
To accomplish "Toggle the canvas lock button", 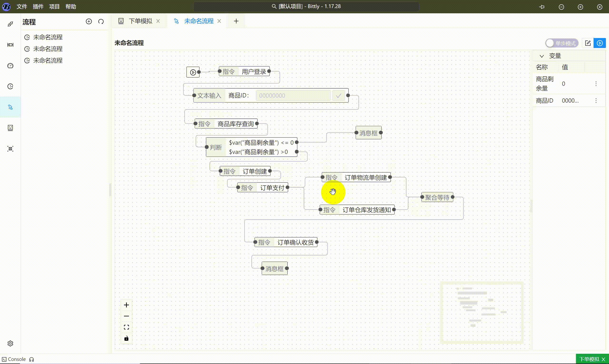I will [126, 339].
